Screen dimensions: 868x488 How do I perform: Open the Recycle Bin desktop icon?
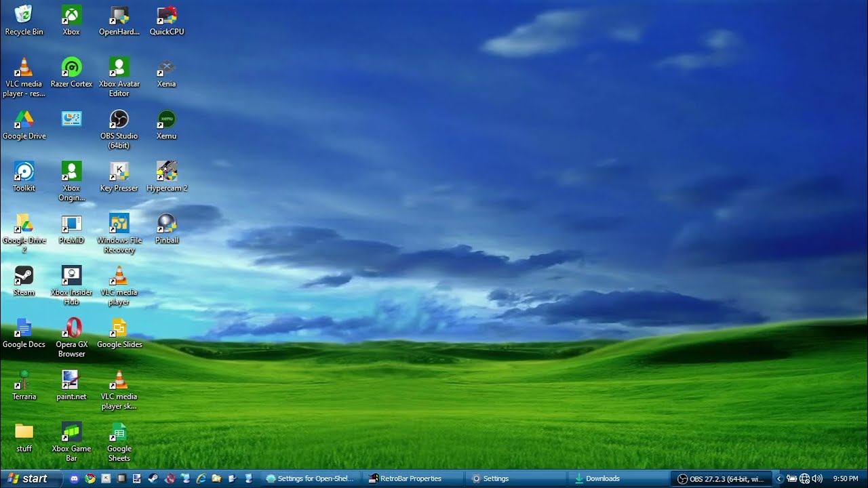24,20
